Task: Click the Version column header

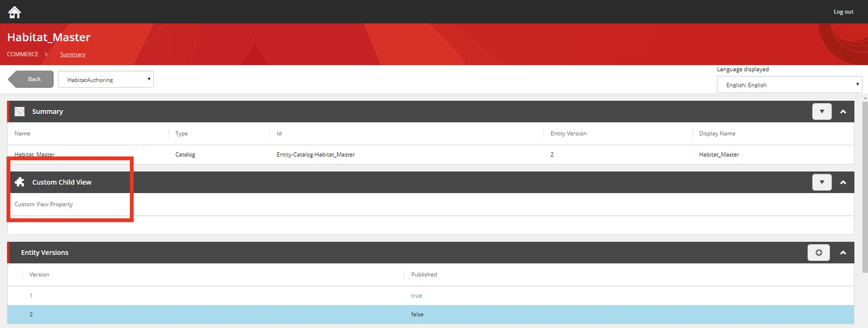Action: point(39,274)
